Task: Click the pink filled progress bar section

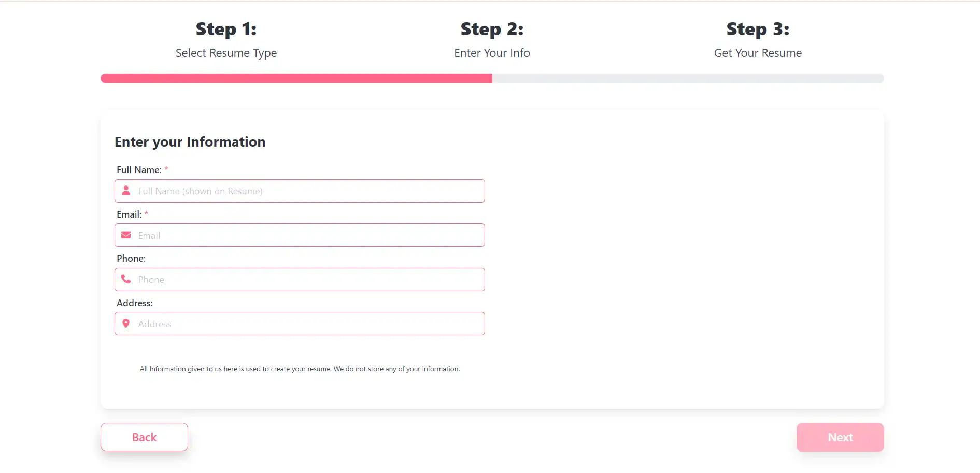Action: pos(296,78)
